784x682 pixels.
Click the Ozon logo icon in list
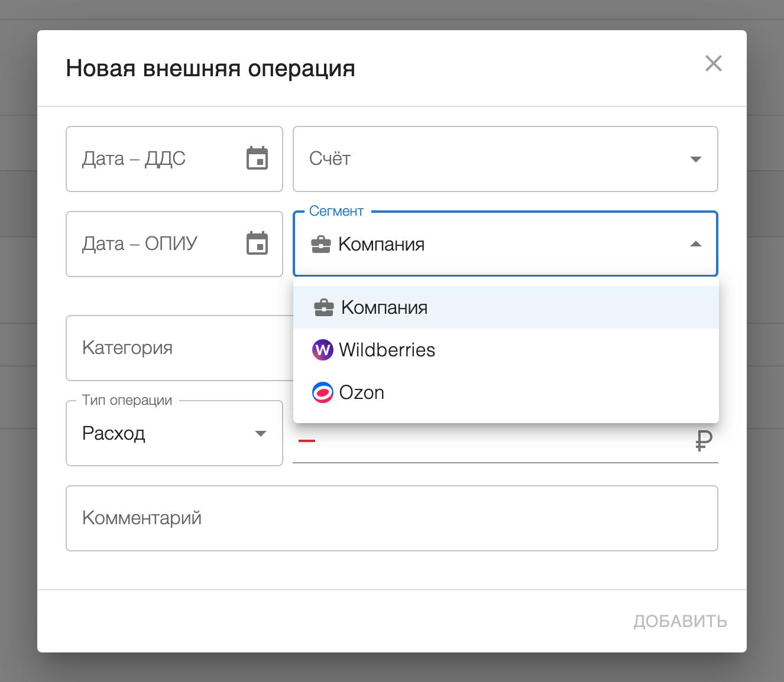322,392
